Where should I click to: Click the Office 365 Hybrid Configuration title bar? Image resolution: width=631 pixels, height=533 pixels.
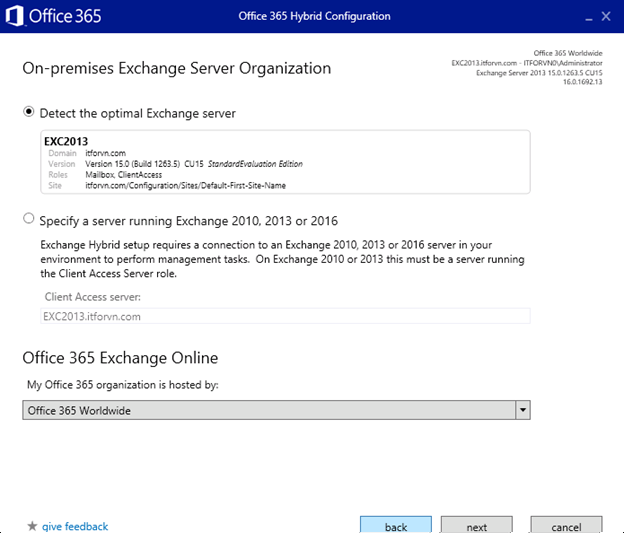click(x=315, y=16)
